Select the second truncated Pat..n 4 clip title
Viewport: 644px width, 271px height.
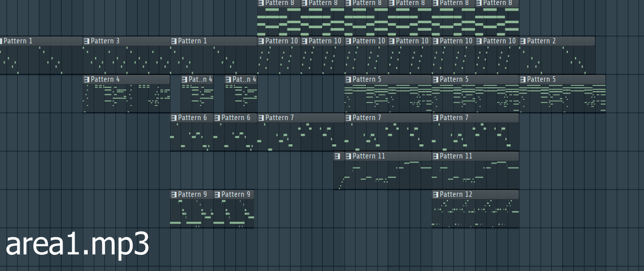tap(244, 79)
